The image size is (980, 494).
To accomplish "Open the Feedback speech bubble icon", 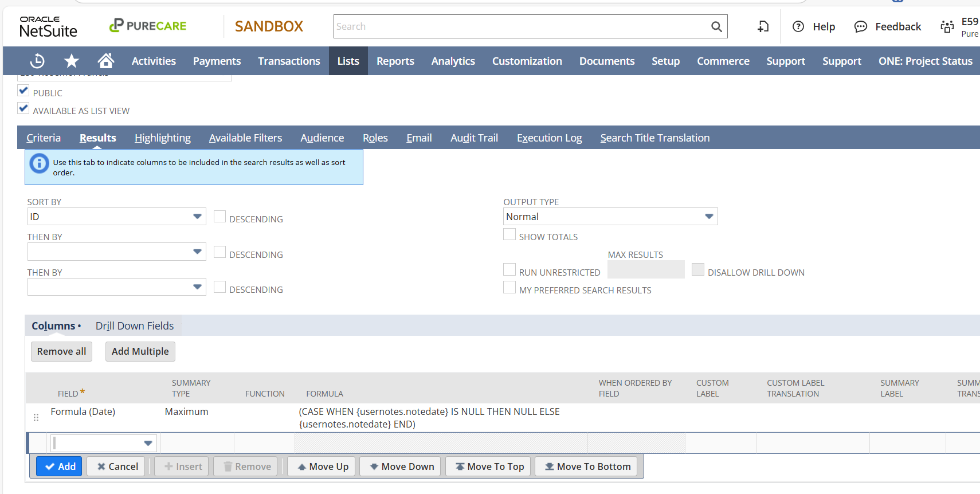I will tap(860, 26).
